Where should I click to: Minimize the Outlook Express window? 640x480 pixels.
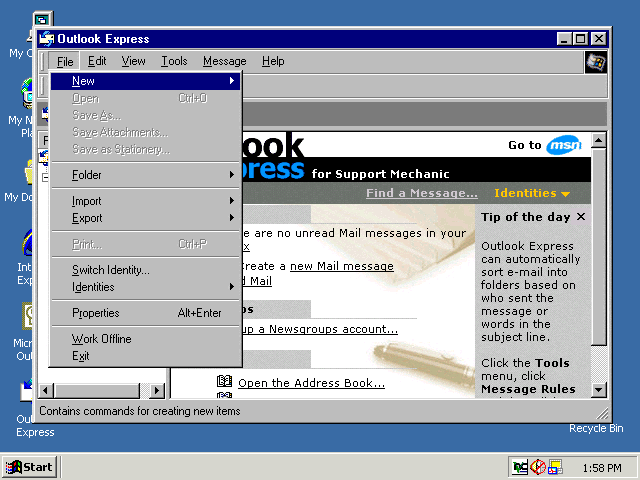(x=564, y=39)
